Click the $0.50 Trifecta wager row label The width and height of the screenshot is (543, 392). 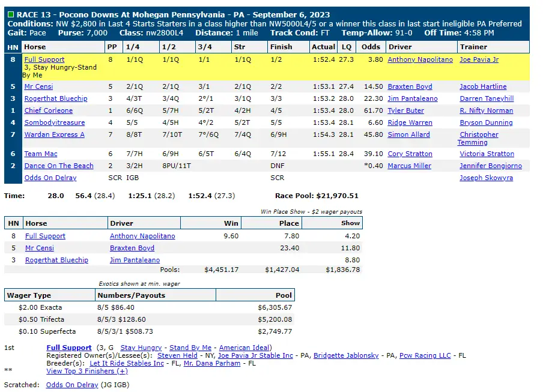[x=41, y=319]
